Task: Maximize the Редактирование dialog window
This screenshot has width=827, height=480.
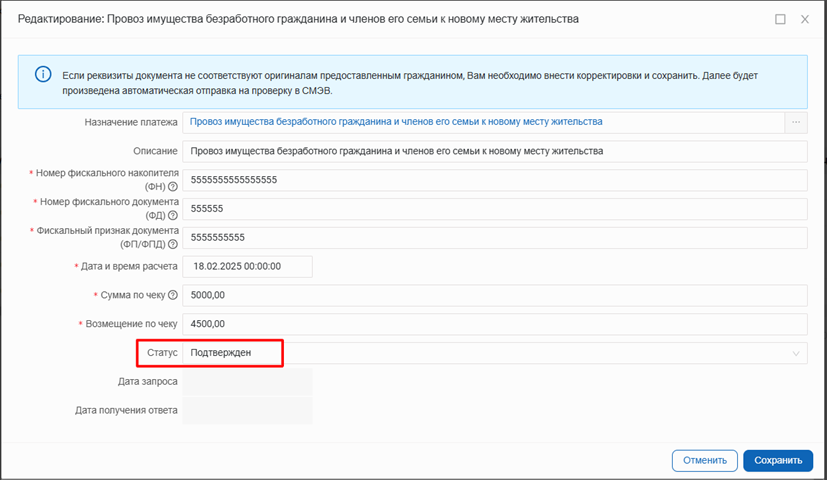Action: (780, 19)
